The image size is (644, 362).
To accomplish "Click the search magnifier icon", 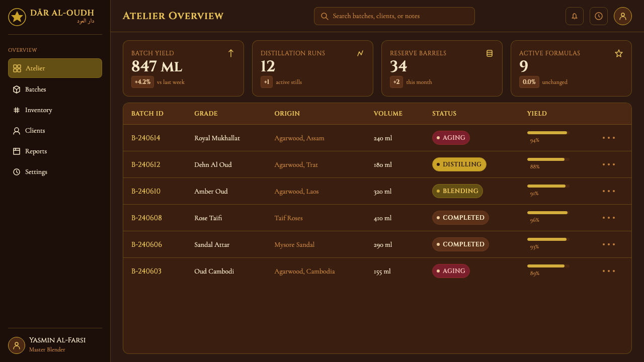I will 325,16.
